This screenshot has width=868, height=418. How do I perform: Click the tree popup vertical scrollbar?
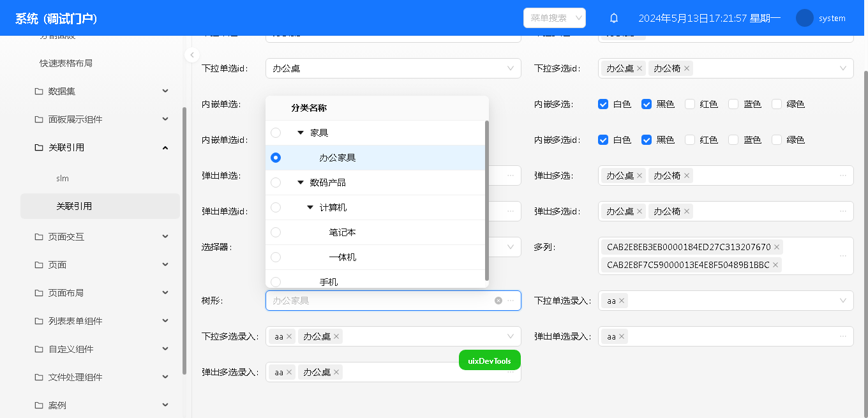click(487, 198)
